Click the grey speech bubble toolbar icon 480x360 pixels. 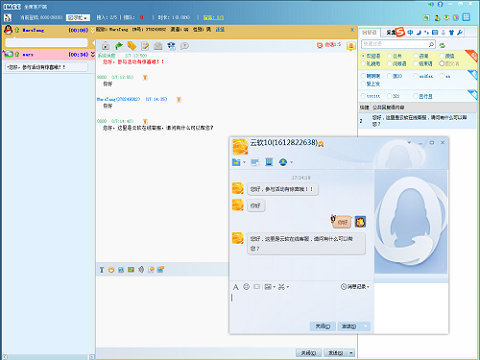[x=184, y=46]
